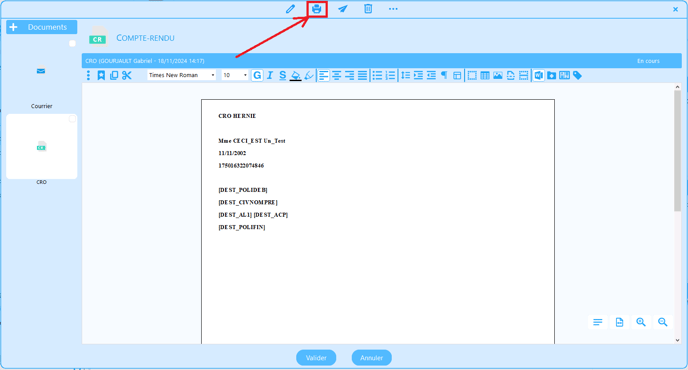This screenshot has width=688, height=370.
Task: Click the 'En cours' status label
Action: 649,61
